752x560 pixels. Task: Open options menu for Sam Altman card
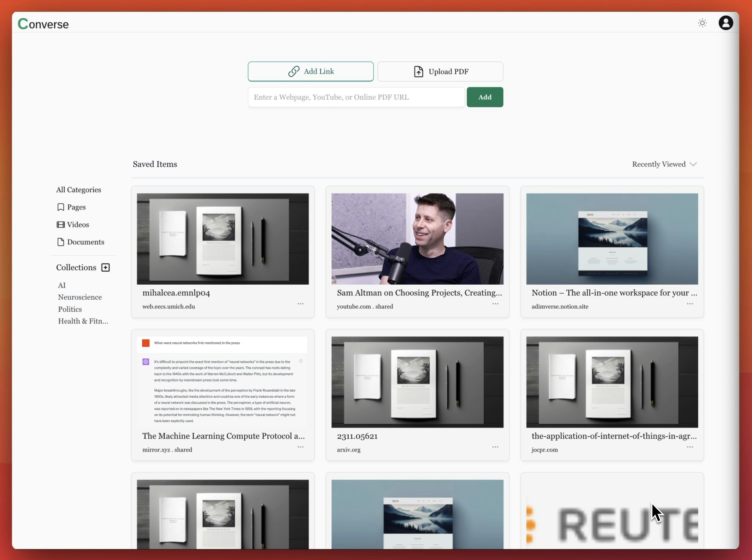(495, 304)
